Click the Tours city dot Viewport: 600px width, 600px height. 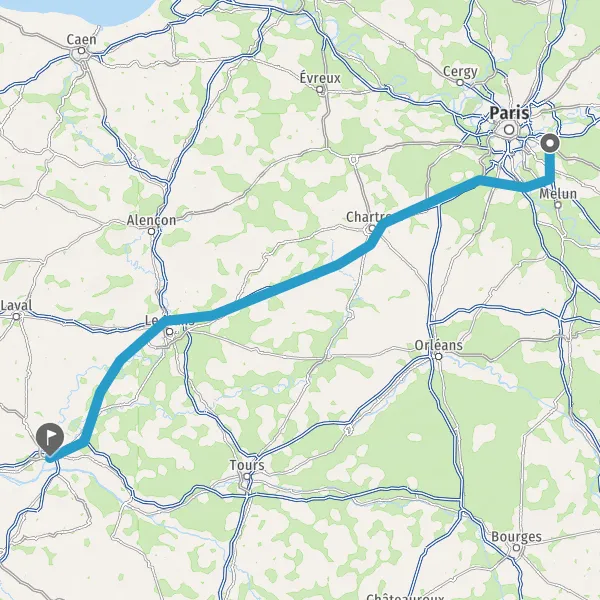[x=247, y=476]
